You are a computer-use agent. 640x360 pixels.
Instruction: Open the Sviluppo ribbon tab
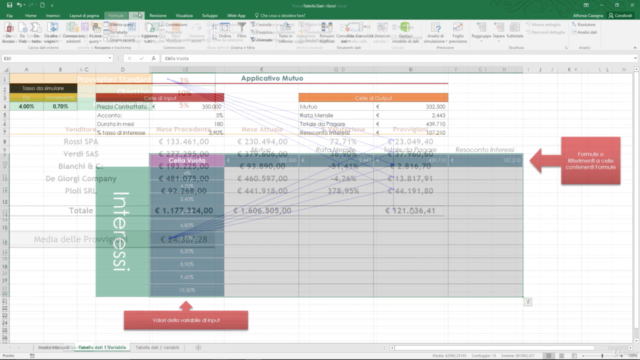click(209, 16)
